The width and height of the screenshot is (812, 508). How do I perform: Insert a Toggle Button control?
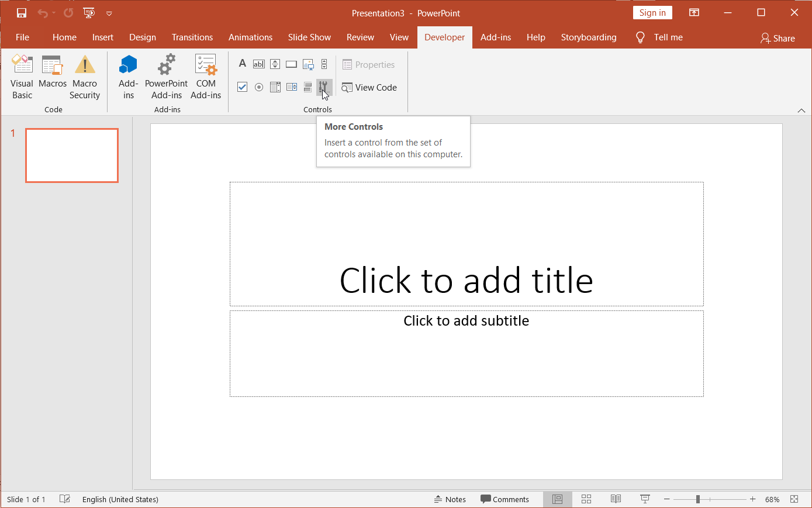tap(308, 87)
